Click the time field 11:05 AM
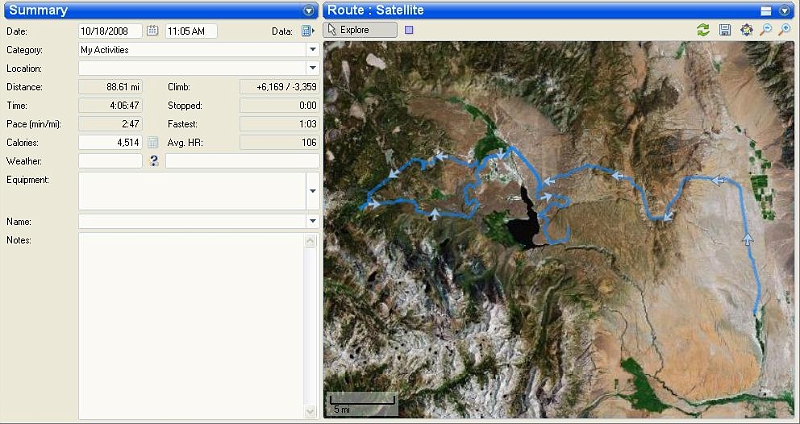The image size is (800, 424). click(x=191, y=31)
